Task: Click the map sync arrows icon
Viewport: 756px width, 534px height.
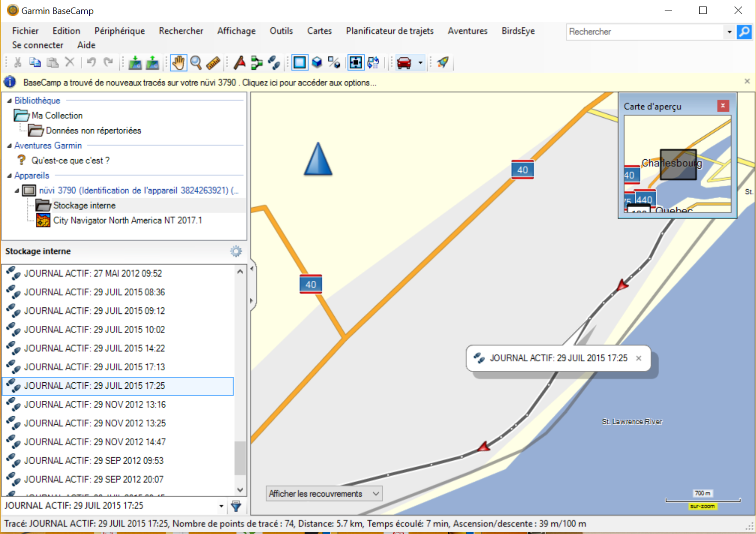Action: (373, 62)
